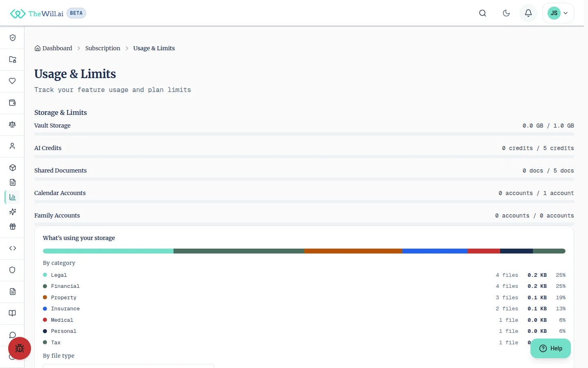Click the '0.0 GB / 1.0 GB' storage value
Image resolution: width=588 pixels, height=368 pixels.
pyautogui.click(x=548, y=126)
